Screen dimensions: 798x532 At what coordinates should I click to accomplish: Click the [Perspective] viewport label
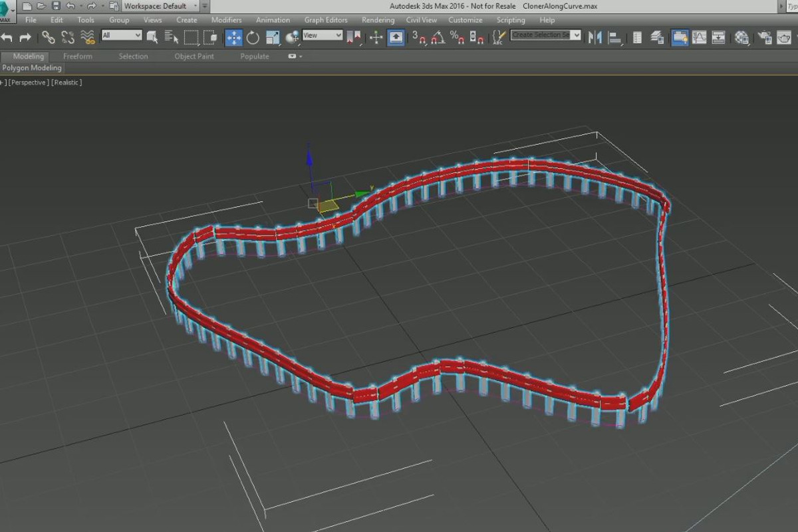click(29, 82)
